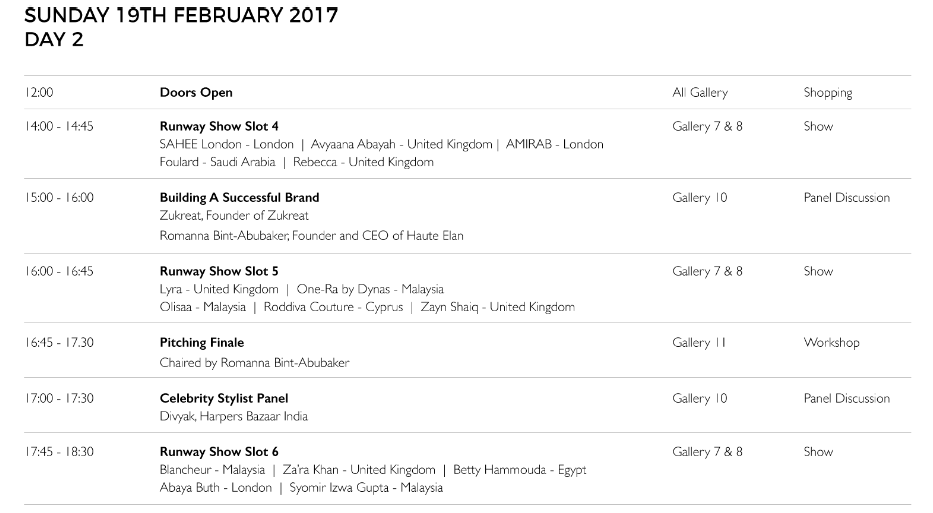Select the Chaired by Romanna Bint-Abubaker line
Image resolution: width=933 pixels, height=513 pixels.
point(254,363)
